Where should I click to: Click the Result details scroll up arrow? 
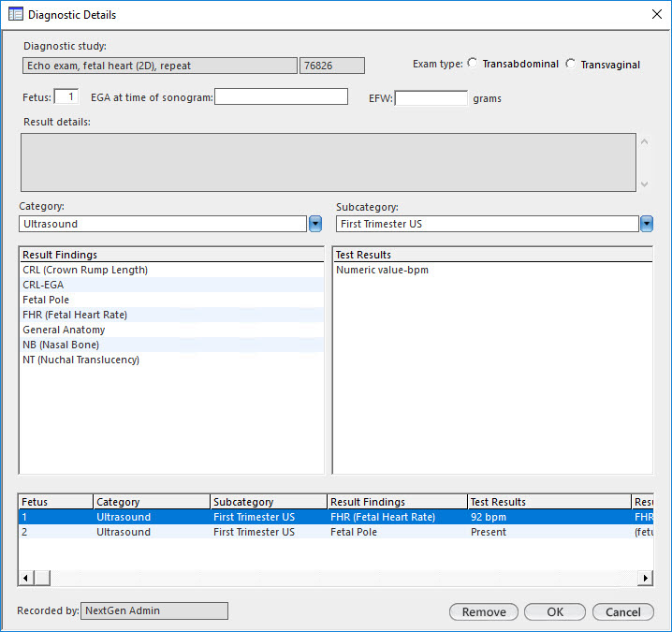(x=644, y=141)
